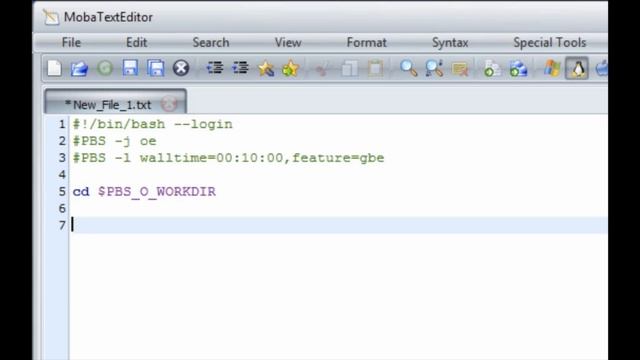Image resolution: width=640 pixels, height=360 pixels.
Task: Click the find-and-replace magnifier icon
Action: tap(434, 68)
